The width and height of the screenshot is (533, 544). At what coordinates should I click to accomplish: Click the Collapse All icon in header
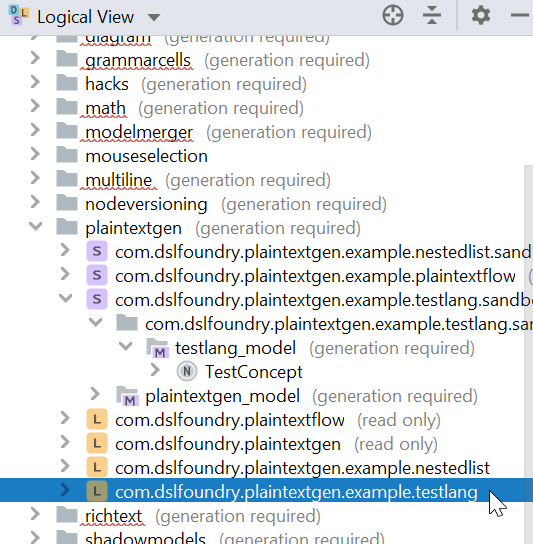pos(432,15)
